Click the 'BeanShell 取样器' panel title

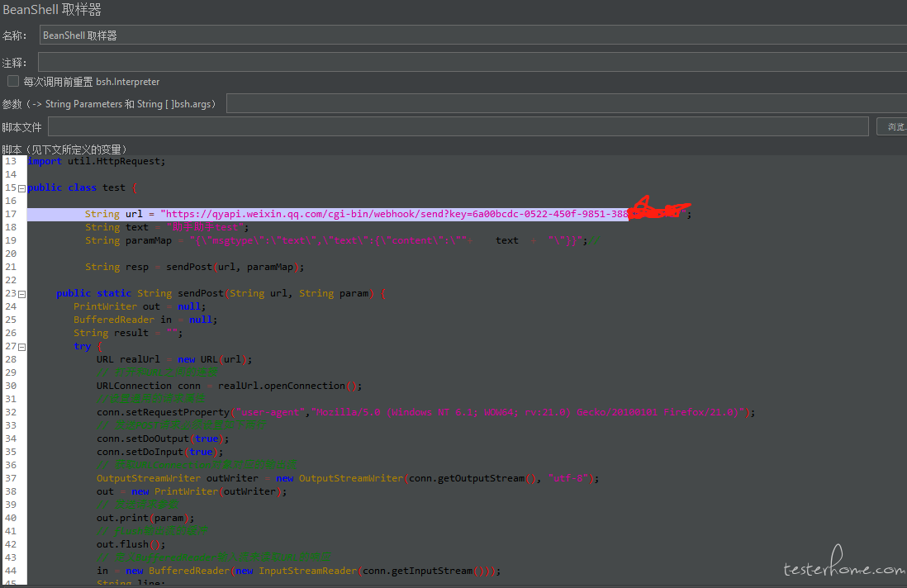click(52, 10)
